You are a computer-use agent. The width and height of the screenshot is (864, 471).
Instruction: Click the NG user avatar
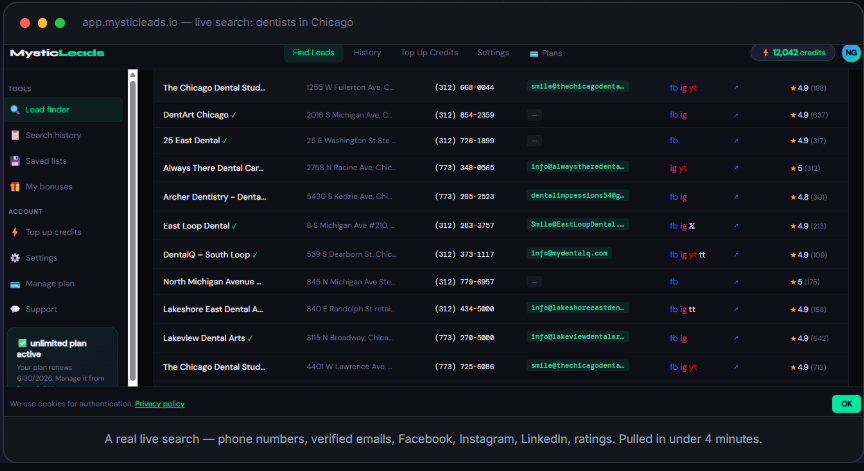(851, 53)
